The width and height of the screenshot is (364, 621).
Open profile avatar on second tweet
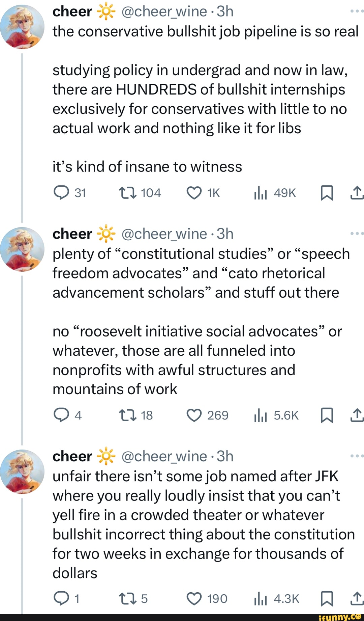[22, 249]
